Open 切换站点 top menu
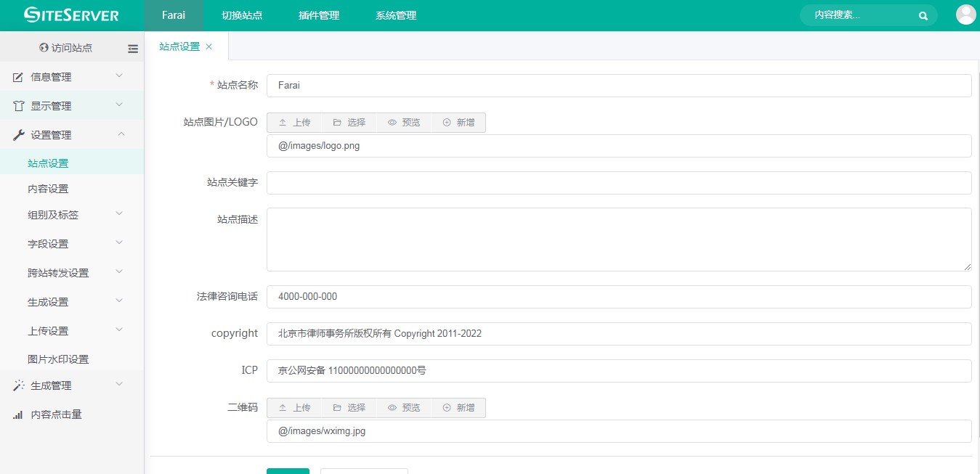Viewport: 980px width, 474px height. click(242, 15)
